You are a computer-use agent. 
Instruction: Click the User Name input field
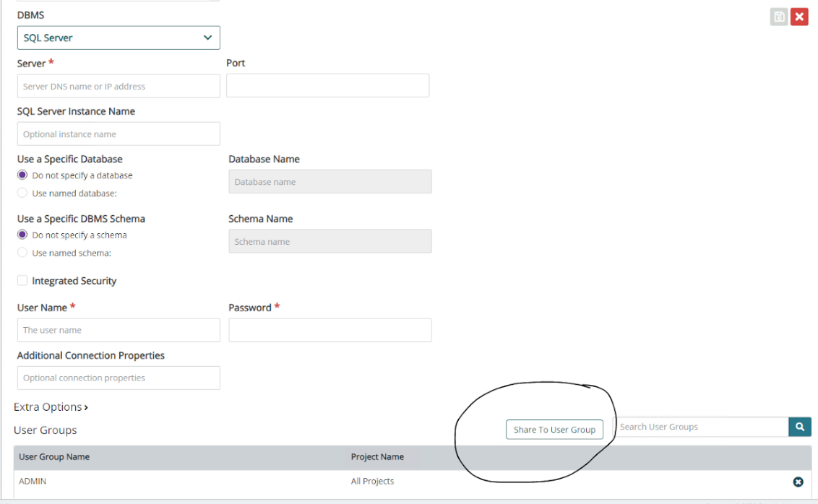[x=119, y=330]
